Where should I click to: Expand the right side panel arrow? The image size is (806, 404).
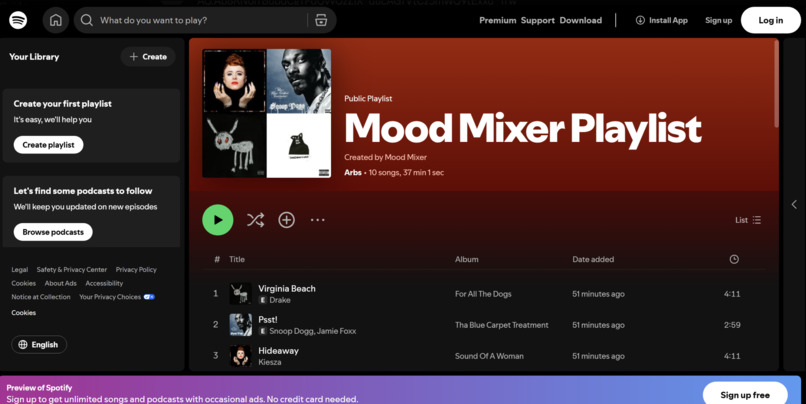[794, 205]
